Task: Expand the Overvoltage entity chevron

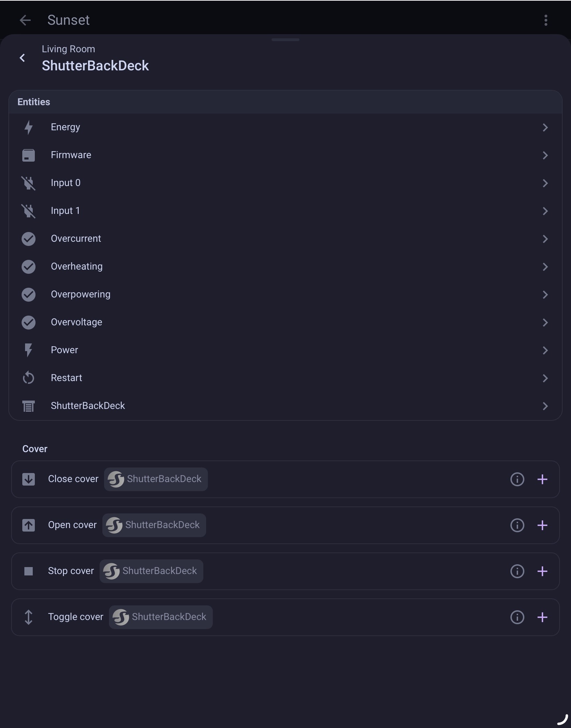Action: (545, 323)
